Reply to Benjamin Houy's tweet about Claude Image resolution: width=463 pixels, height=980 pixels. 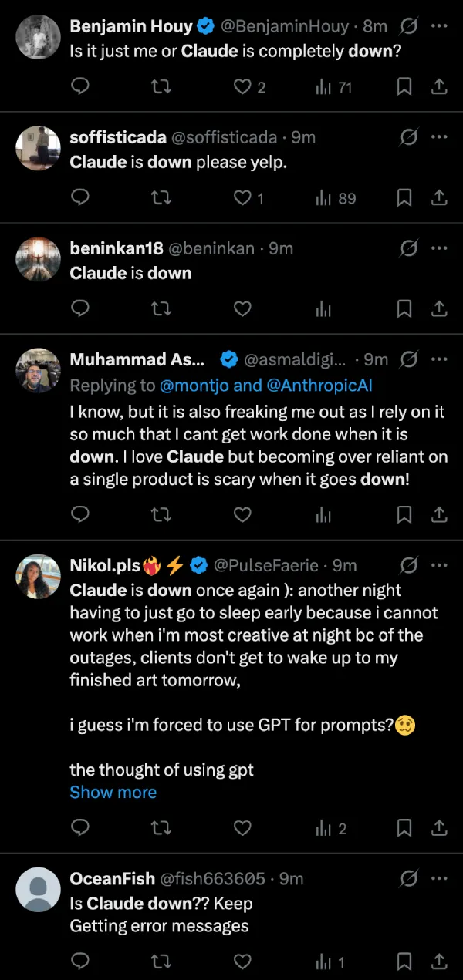(x=80, y=86)
